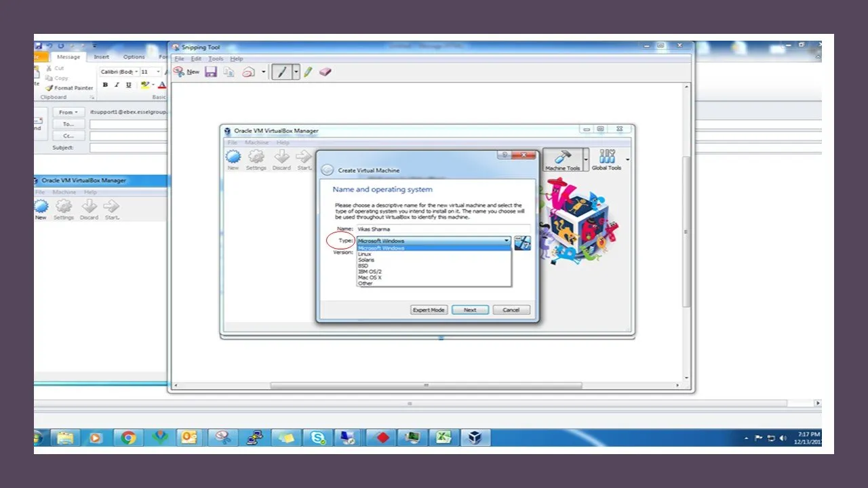The width and height of the screenshot is (868, 488).
Task: Open the Send Snip dropdown arrow
Action: [264, 72]
